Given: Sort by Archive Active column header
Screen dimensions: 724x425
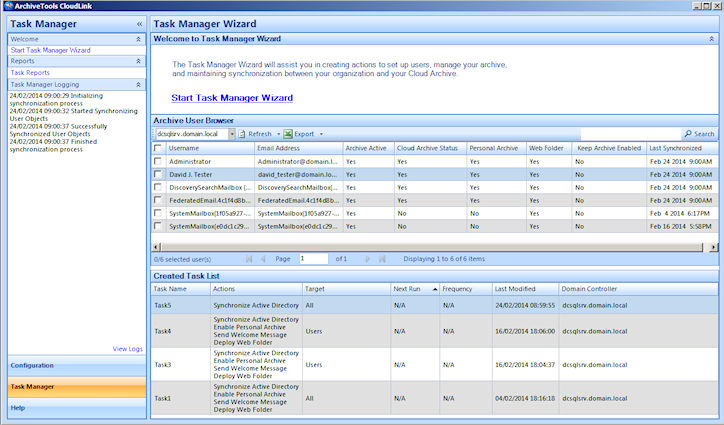Looking at the screenshot, I should coord(368,148).
